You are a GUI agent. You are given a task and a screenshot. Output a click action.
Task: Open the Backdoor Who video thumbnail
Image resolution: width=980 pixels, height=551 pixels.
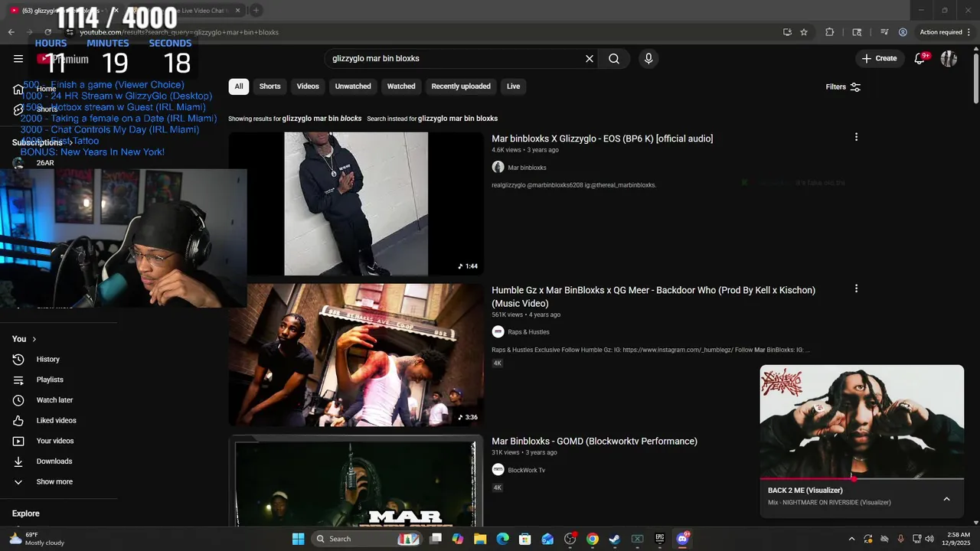point(356,355)
